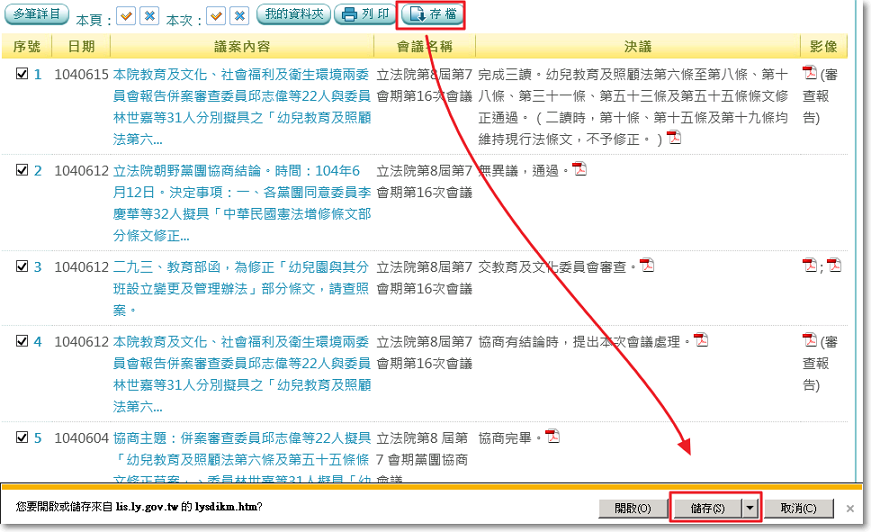Screen dimensions: 871x532
Task: Clear all selections for 本次 (X icon)
Action: [x=238, y=16]
